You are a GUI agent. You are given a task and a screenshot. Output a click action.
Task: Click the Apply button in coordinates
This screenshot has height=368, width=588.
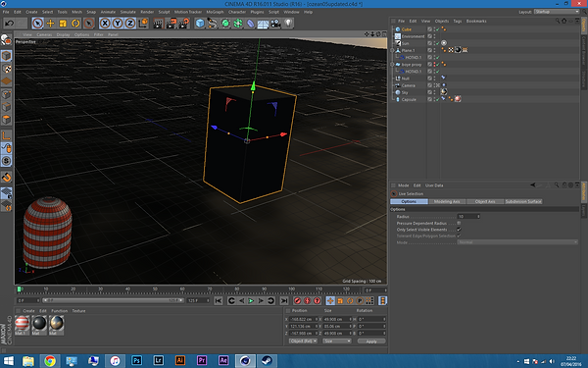coord(371,342)
